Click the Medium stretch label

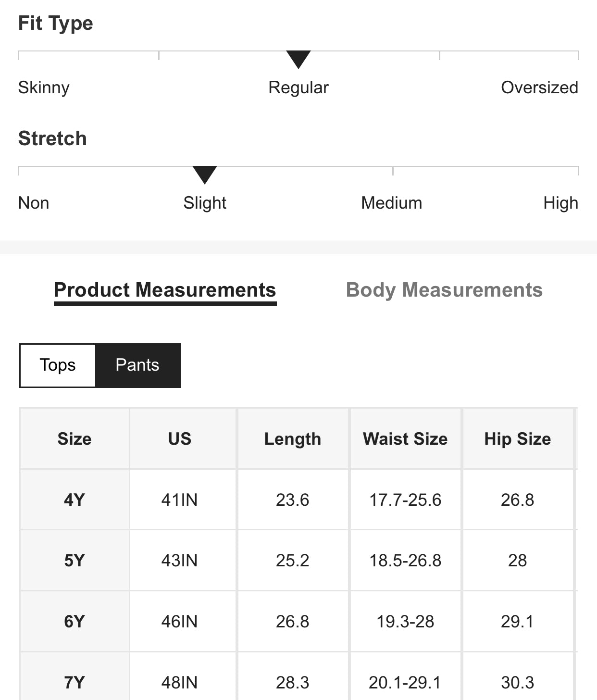[391, 203]
